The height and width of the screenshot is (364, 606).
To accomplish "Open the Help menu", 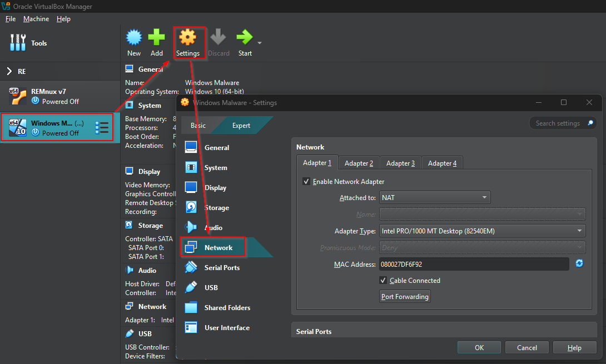I will pos(63,19).
